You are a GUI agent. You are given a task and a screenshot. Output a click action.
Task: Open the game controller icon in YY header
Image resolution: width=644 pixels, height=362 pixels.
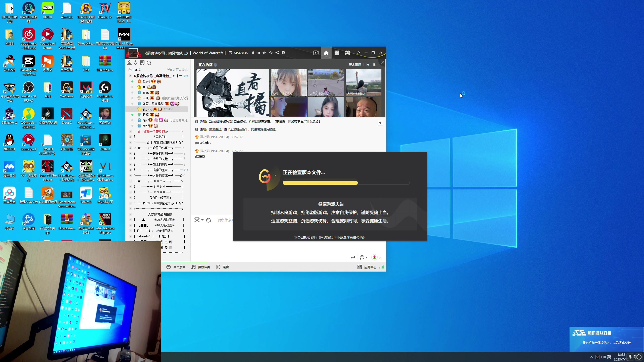347,53
